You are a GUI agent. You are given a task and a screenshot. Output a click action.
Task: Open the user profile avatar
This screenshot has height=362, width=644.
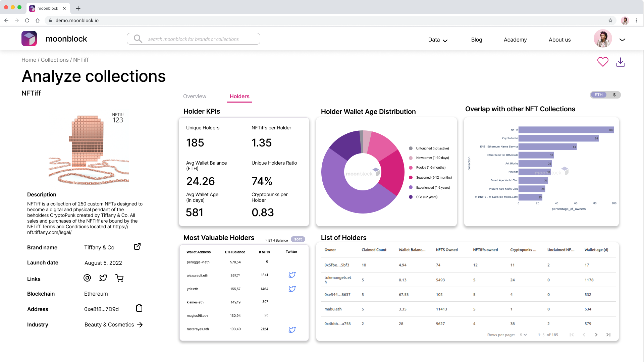click(x=603, y=39)
